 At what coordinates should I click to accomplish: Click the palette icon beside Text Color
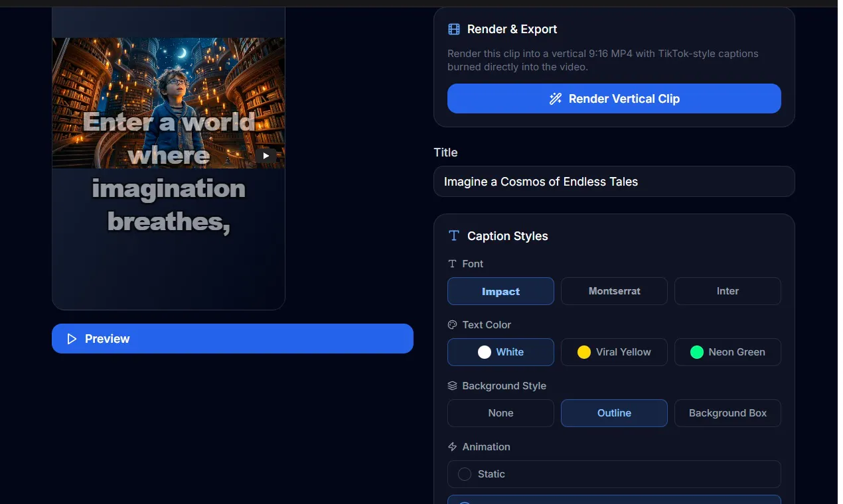coord(452,325)
